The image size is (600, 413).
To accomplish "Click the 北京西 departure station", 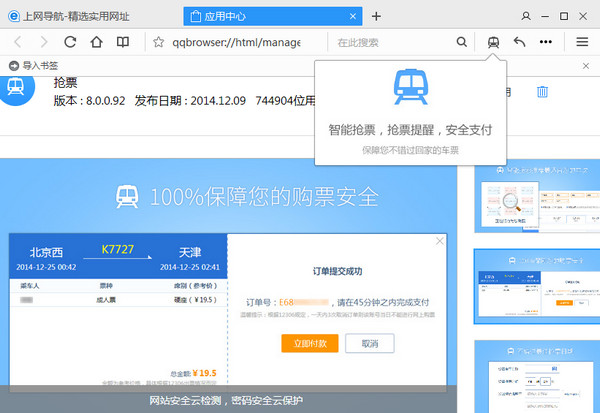I will click(x=46, y=252).
